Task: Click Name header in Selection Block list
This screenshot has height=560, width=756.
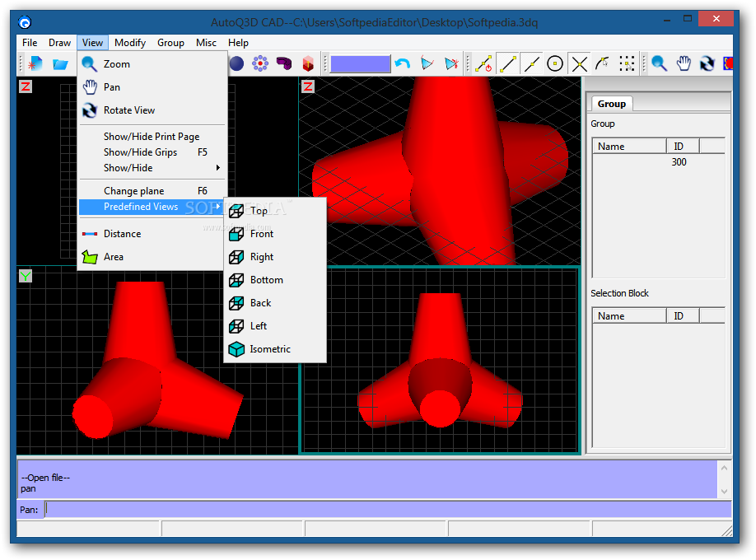Action: 630,316
